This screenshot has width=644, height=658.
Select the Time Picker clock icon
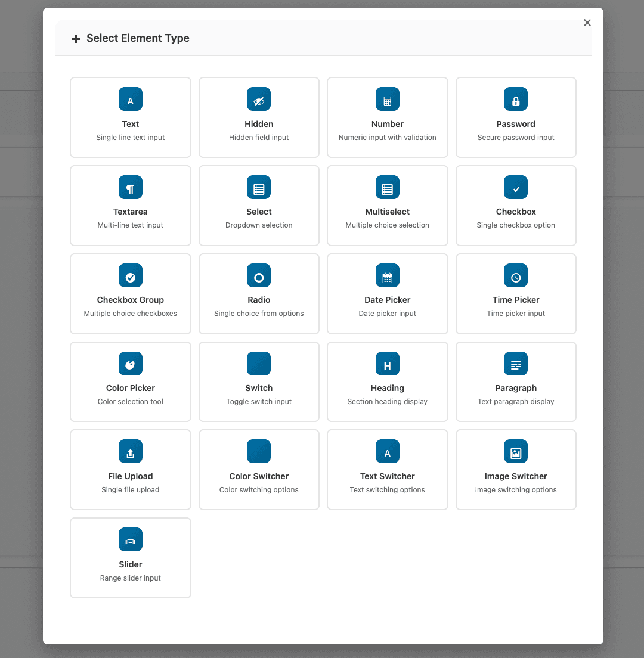point(516,276)
